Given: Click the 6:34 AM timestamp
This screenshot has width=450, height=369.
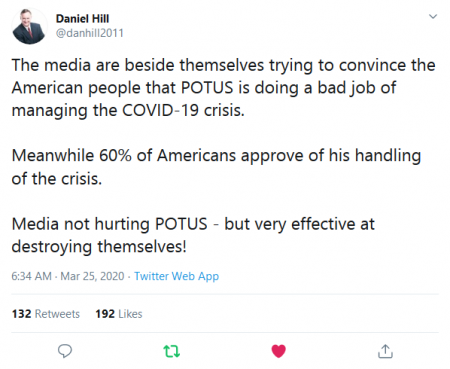Looking at the screenshot, I should pyautogui.click(x=31, y=276).
